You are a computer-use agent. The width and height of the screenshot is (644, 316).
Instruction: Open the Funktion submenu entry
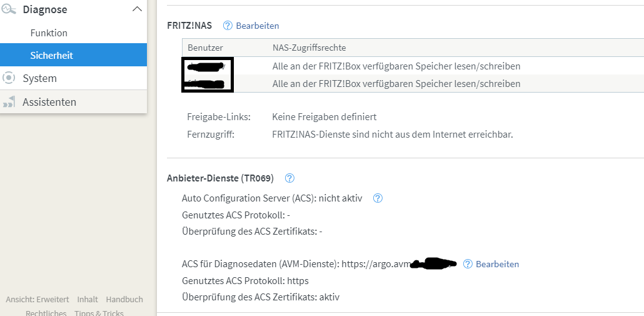[x=49, y=33]
